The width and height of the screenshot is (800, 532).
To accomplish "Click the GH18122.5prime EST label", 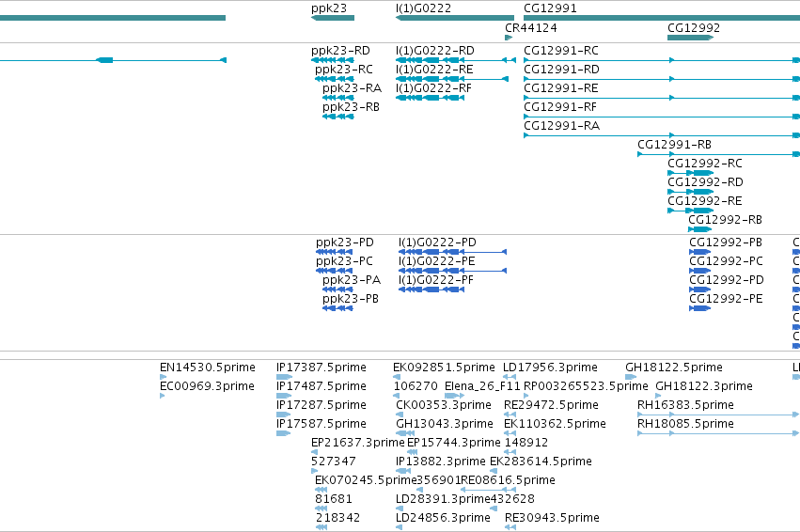I will (674, 368).
